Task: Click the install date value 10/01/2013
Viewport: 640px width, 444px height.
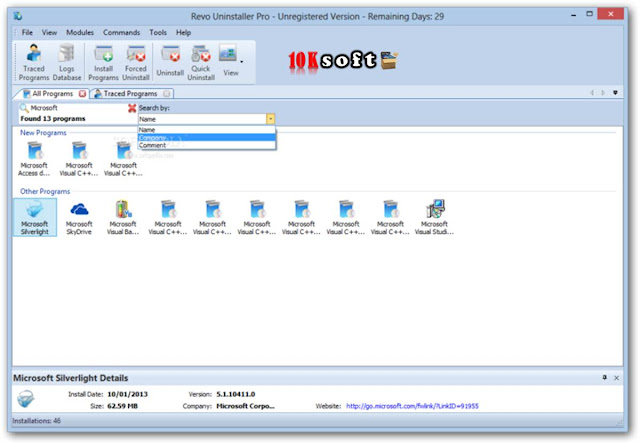Action: (127, 394)
